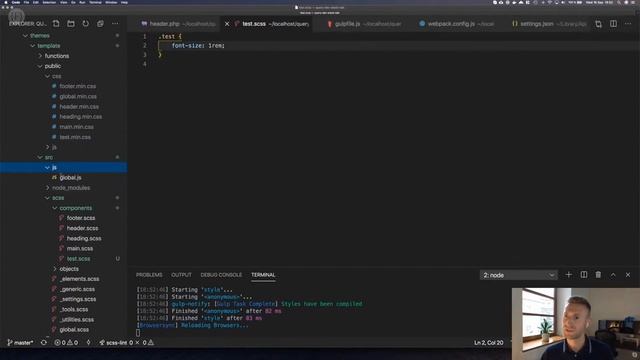Open the PROBLEMS panel tab
The width and height of the screenshot is (640, 360).
point(149,275)
